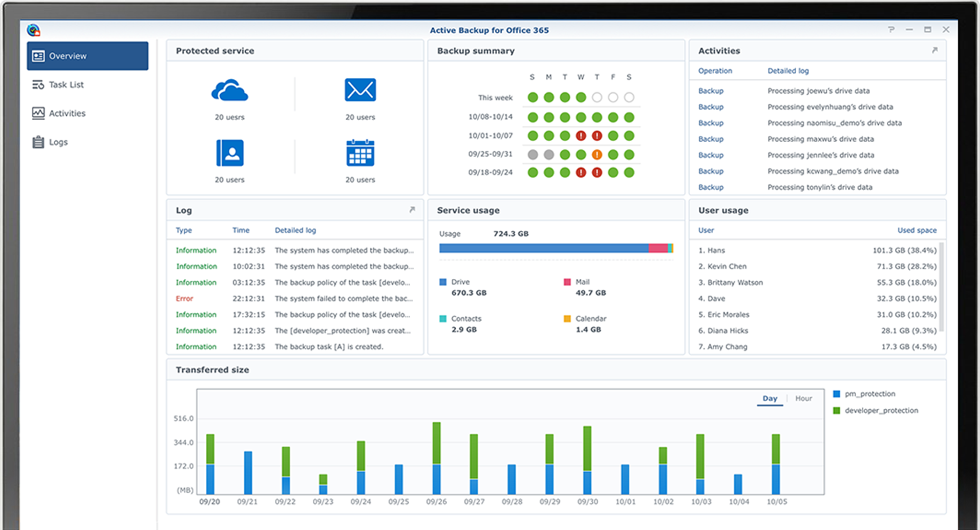This screenshot has height=530, width=980.
Task: Click Monday grey status in 09/25-09/31 row
Action: point(549,154)
